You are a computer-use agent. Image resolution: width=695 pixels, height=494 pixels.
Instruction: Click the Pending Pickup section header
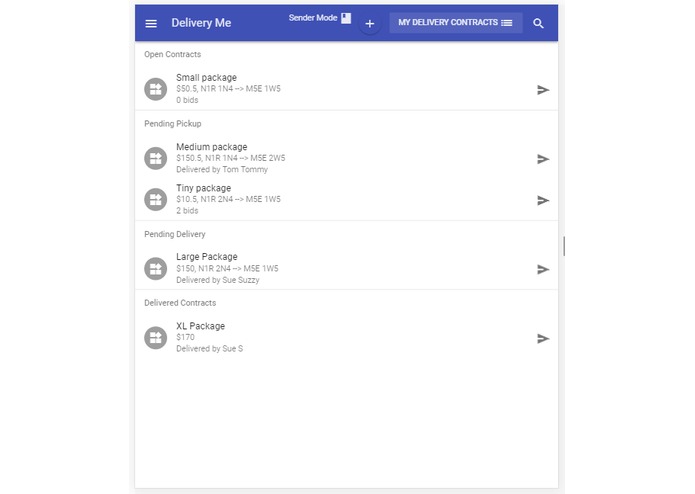tap(172, 124)
